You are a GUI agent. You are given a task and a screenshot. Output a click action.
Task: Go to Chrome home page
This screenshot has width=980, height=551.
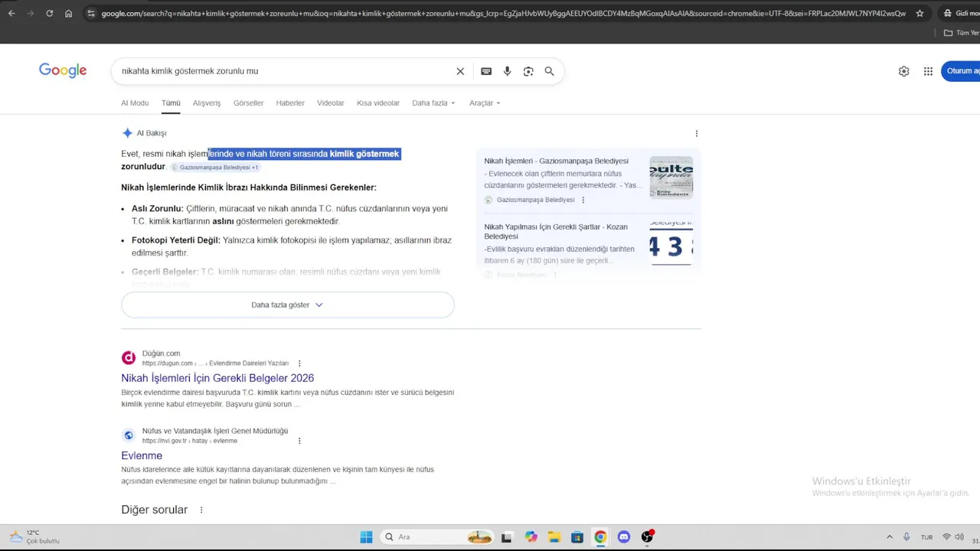(x=69, y=13)
